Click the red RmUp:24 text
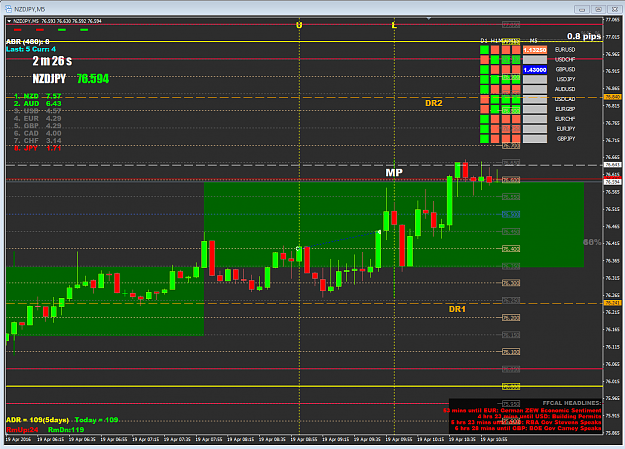625x449 pixels. point(22,429)
